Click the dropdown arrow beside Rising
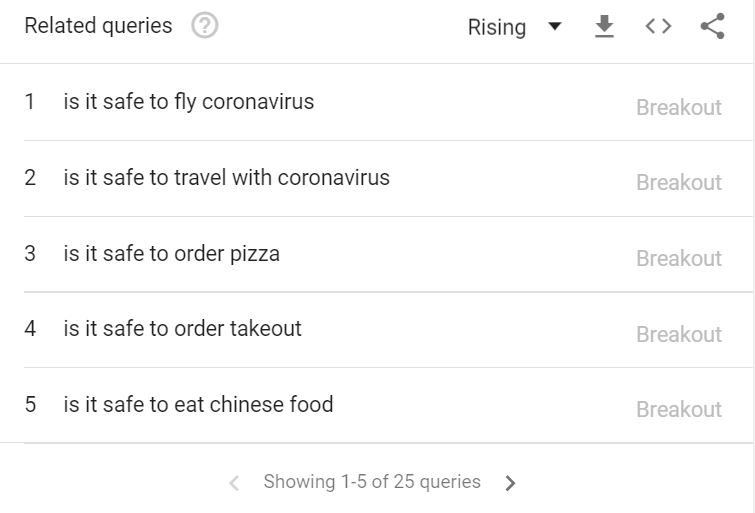755x513 pixels. [555, 27]
